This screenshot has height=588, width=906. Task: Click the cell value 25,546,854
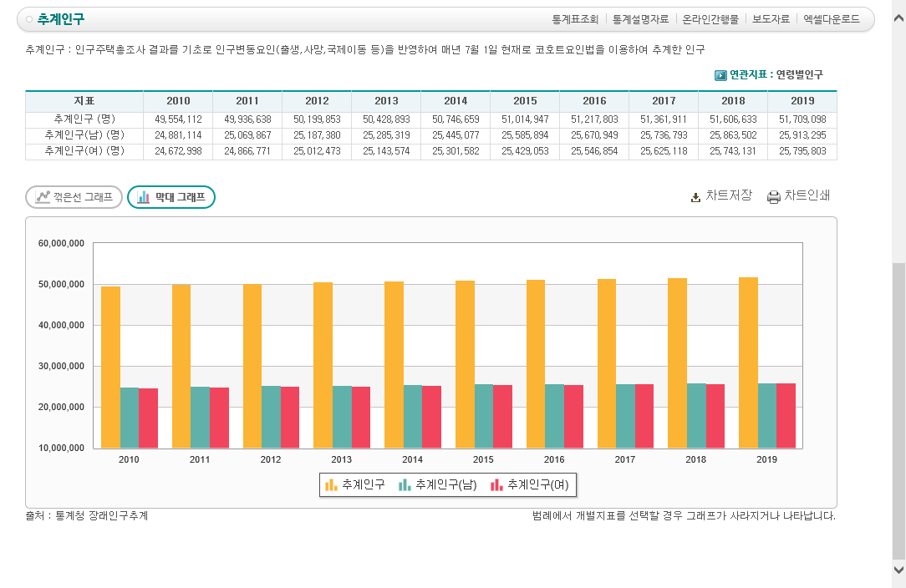pyautogui.click(x=594, y=151)
